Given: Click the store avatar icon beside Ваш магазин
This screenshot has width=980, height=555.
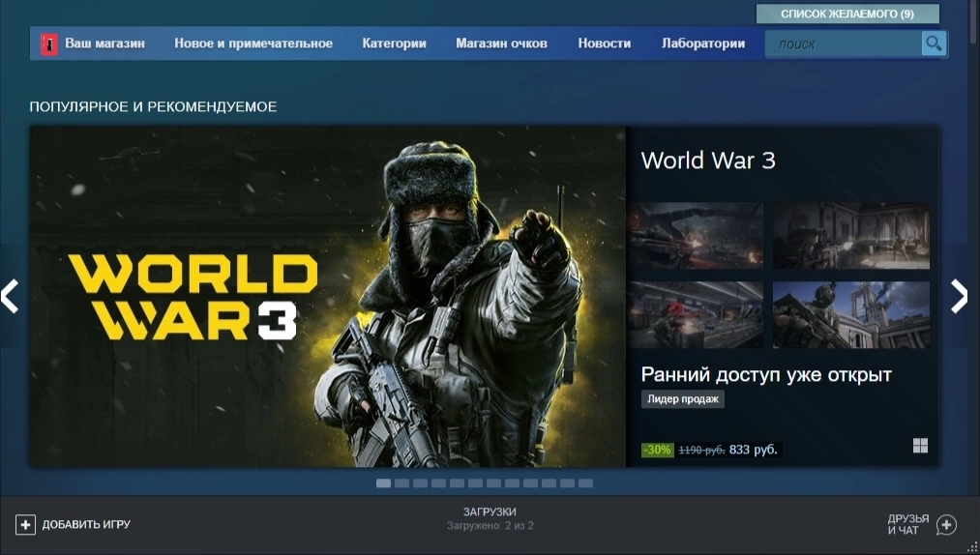Looking at the screenshot, I should (48, 44).
